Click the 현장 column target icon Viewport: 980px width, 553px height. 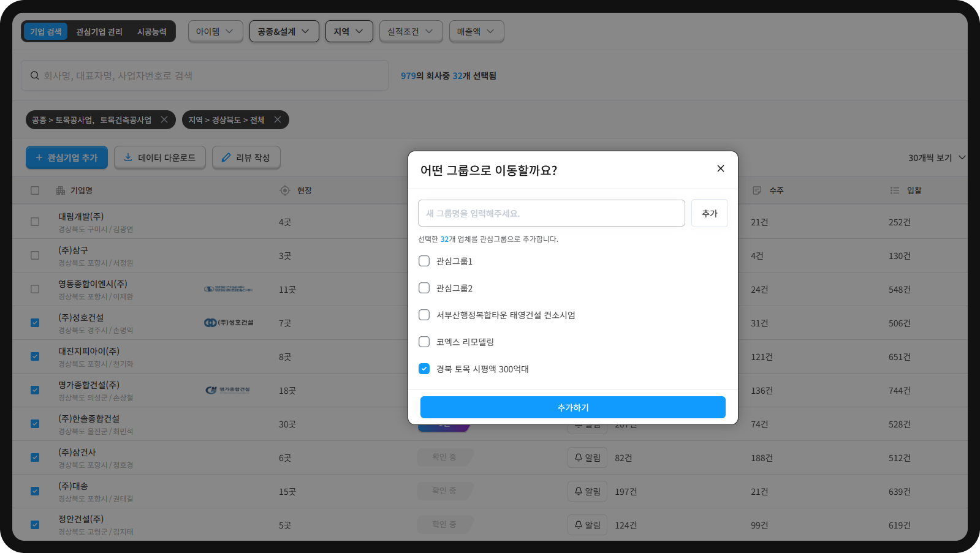[285, 190]
